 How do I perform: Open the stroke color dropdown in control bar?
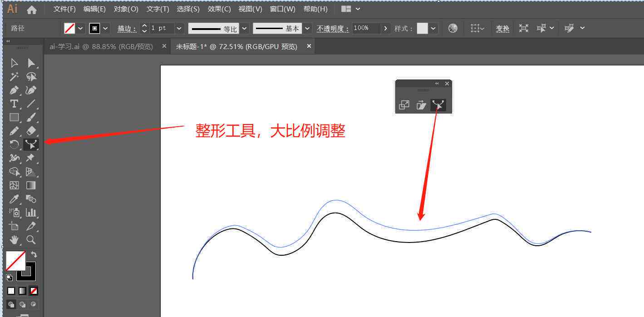click(x=106, y=28)
